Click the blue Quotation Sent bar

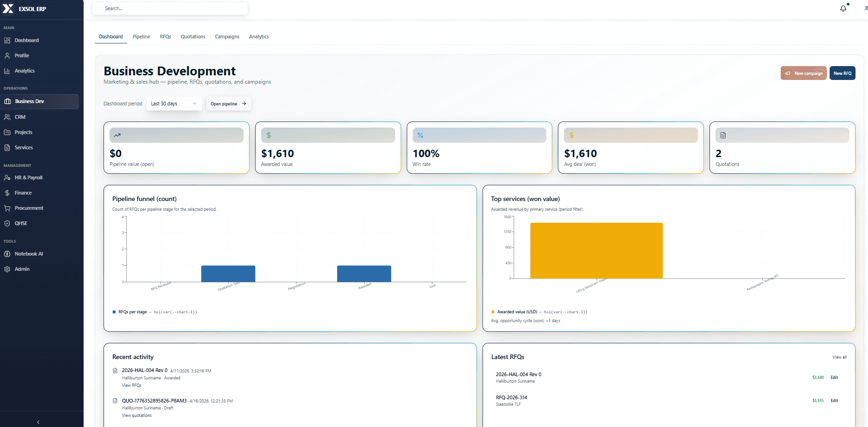click(x=228, y=274)
